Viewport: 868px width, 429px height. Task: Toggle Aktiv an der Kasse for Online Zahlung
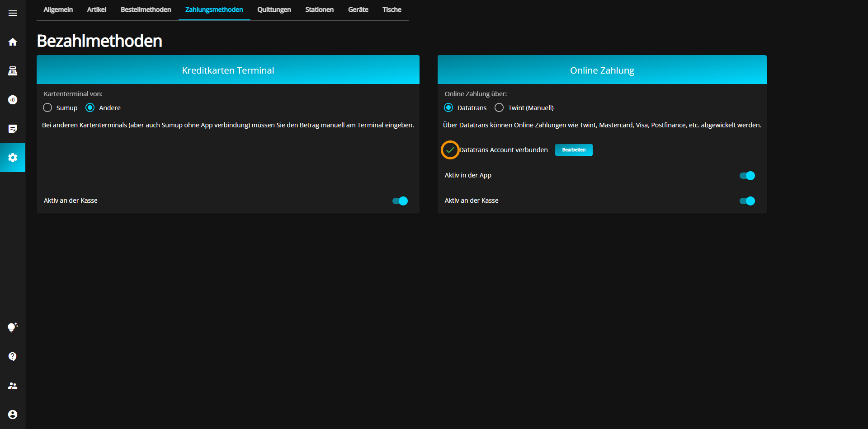click(747, 201)
